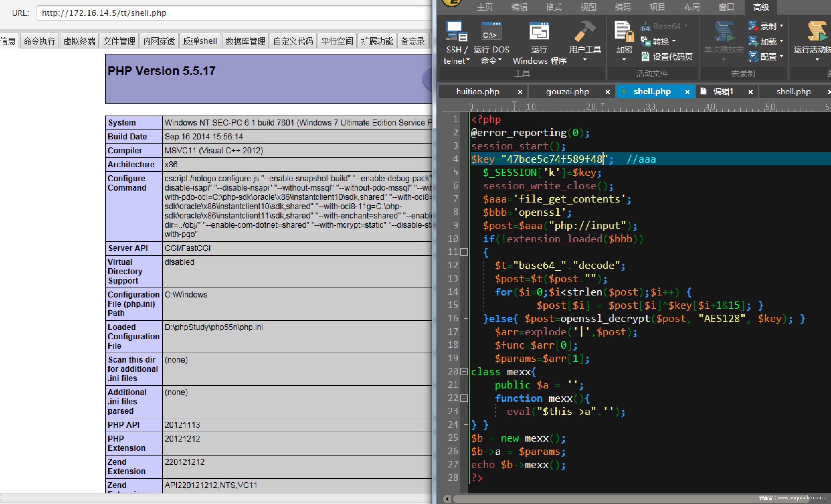Collapse the function fold at line 22

click(464, 398)
